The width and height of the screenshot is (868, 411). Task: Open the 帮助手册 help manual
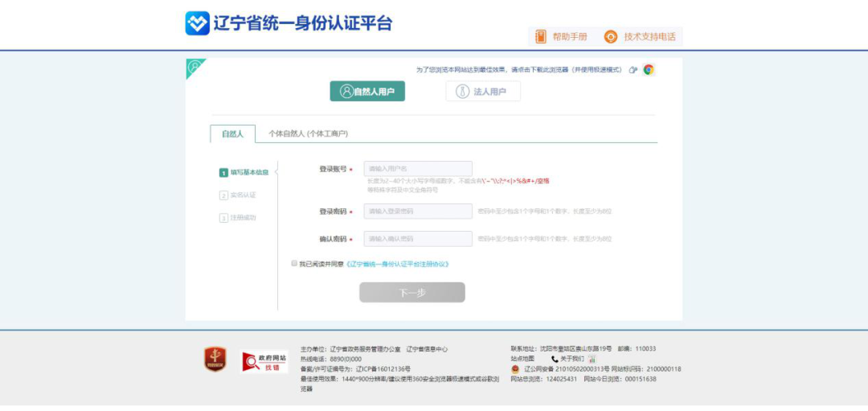click(562, 37)
